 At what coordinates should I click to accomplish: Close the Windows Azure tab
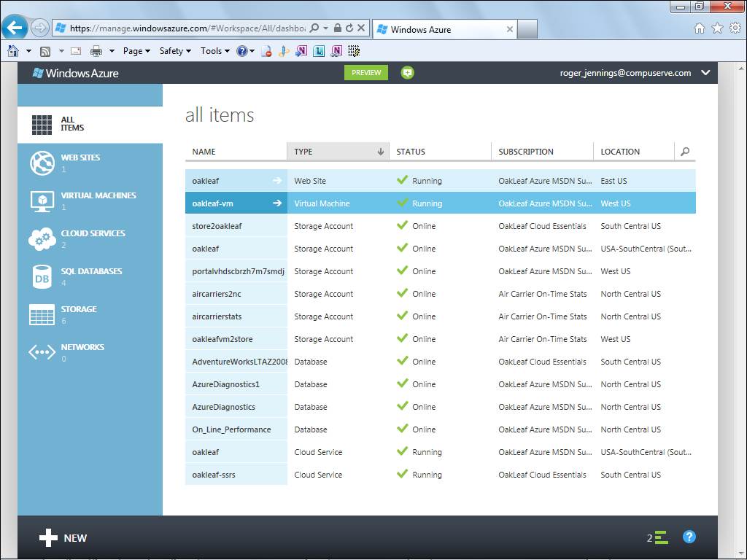point(510,29)
